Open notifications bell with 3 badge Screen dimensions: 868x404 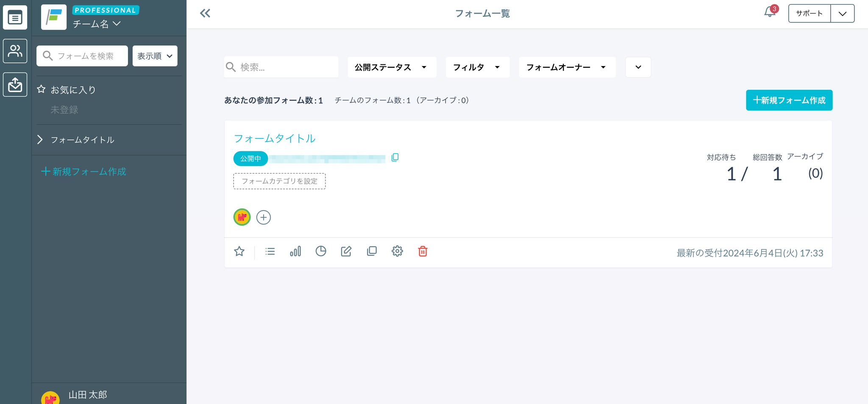click(770, 12)
